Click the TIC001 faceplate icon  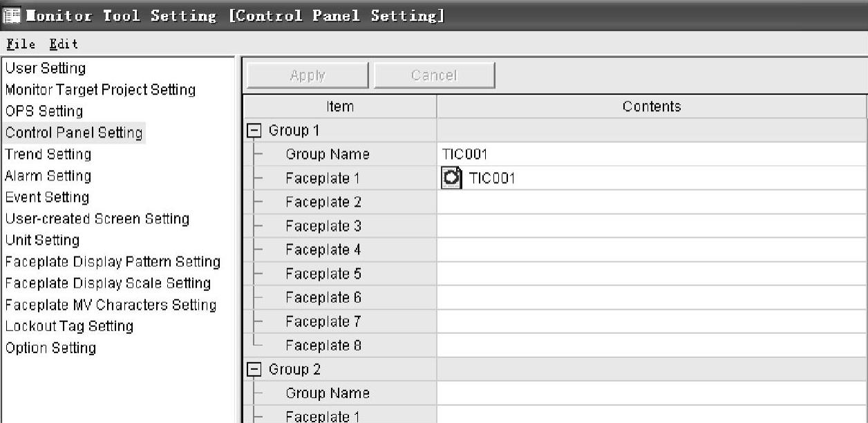[x=451, y=178]
